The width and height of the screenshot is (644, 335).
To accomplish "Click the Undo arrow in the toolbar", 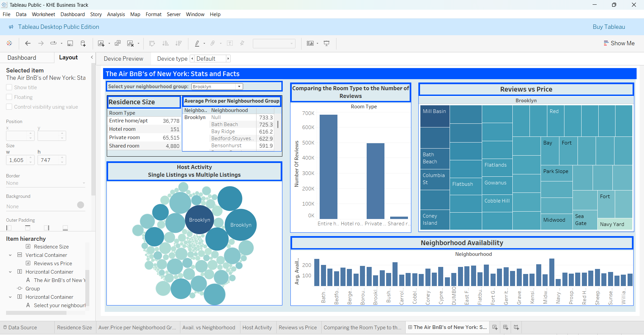I will pyautogui.click(x=28, y=43).
